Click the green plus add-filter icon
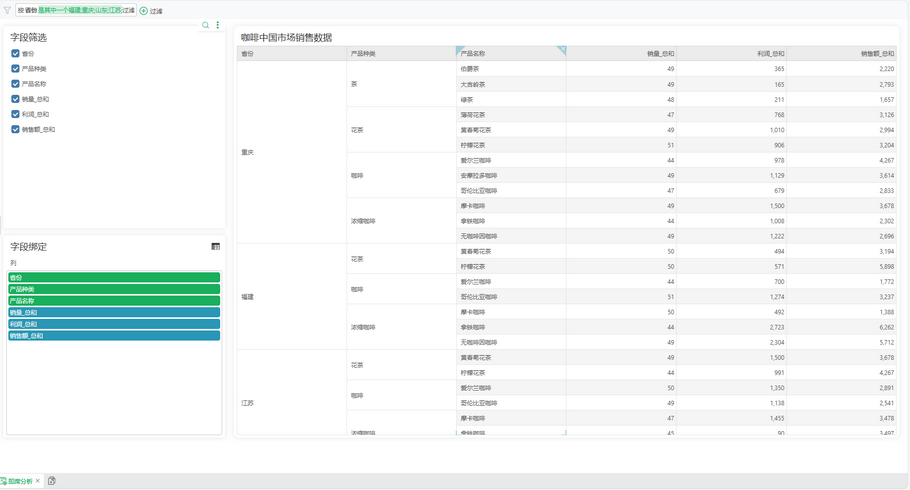Screen dimensions: 910x490 [144, 11]
